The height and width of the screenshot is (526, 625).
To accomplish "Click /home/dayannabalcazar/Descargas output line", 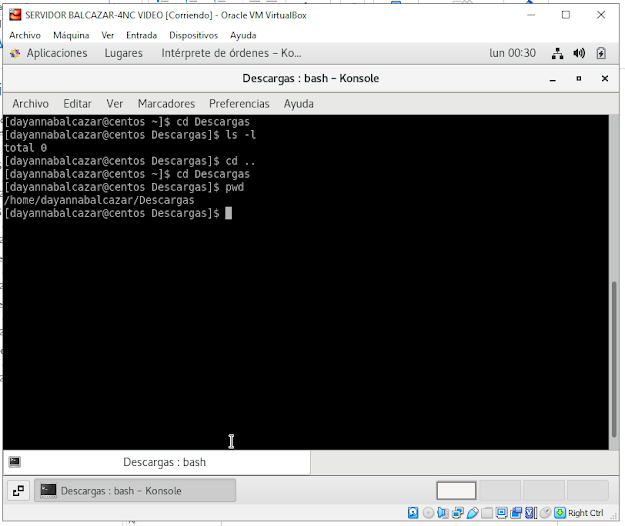I will click(x=99, y=200).
